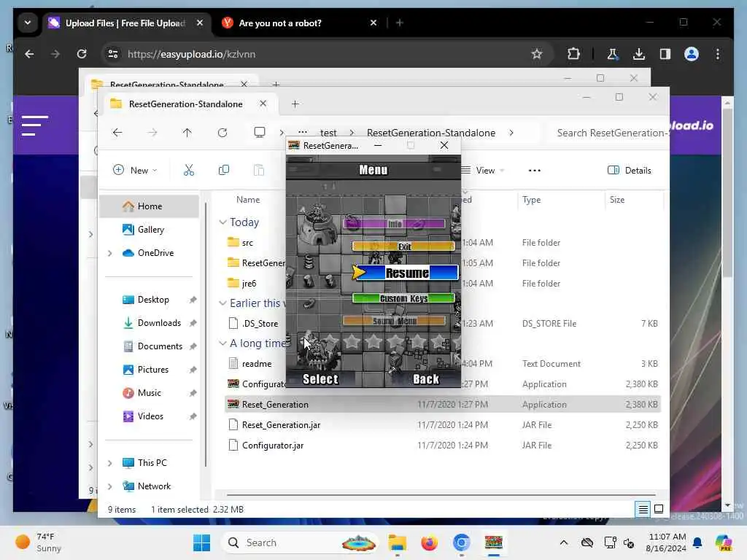Select the .DS_Store file
Screen dimensions: 747x560
260,324
